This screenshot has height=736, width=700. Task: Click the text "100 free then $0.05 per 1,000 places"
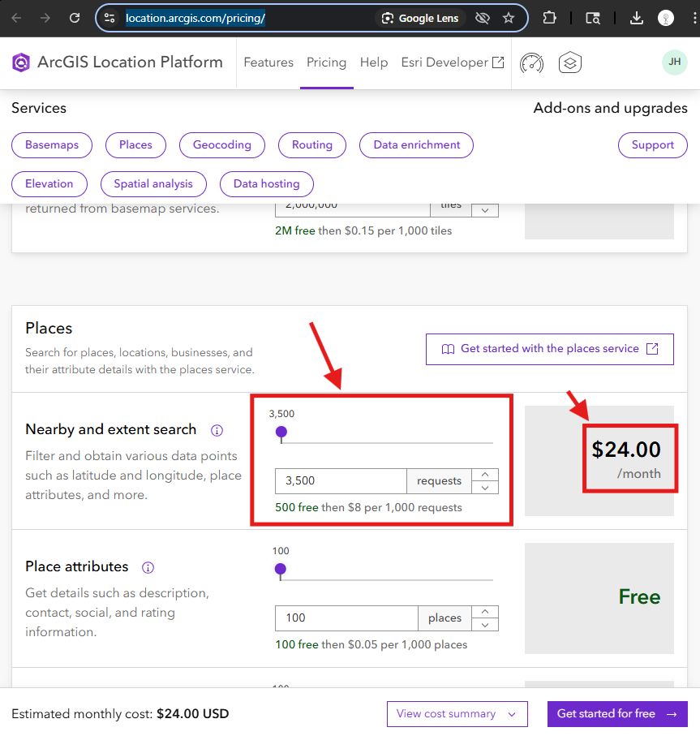(x=371, y=644)
